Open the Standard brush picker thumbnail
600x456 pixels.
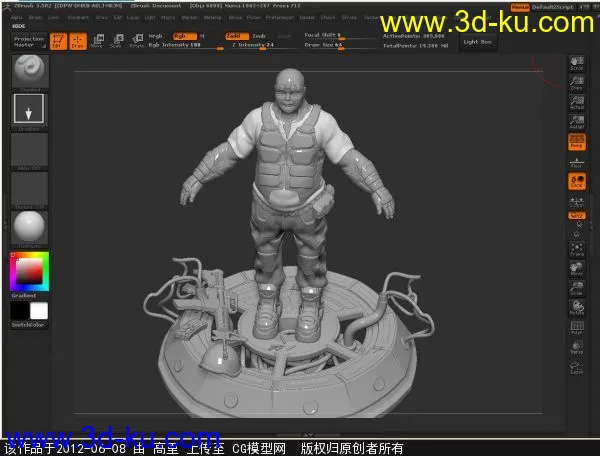pos(30,73)
